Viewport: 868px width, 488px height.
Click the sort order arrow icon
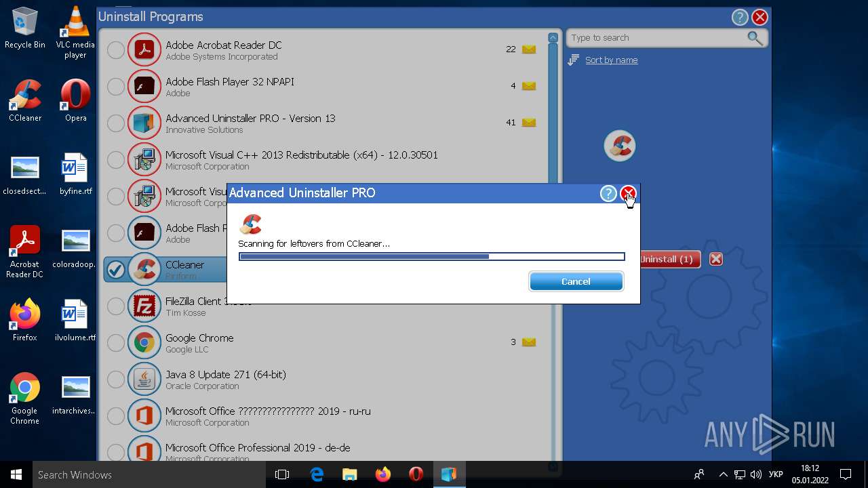(573, 60)
